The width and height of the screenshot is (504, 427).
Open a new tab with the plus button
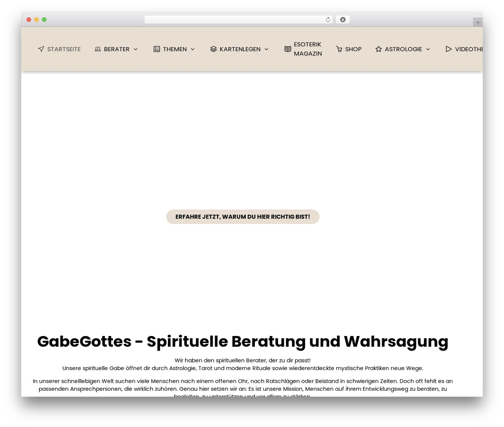(x=478, y=22)
